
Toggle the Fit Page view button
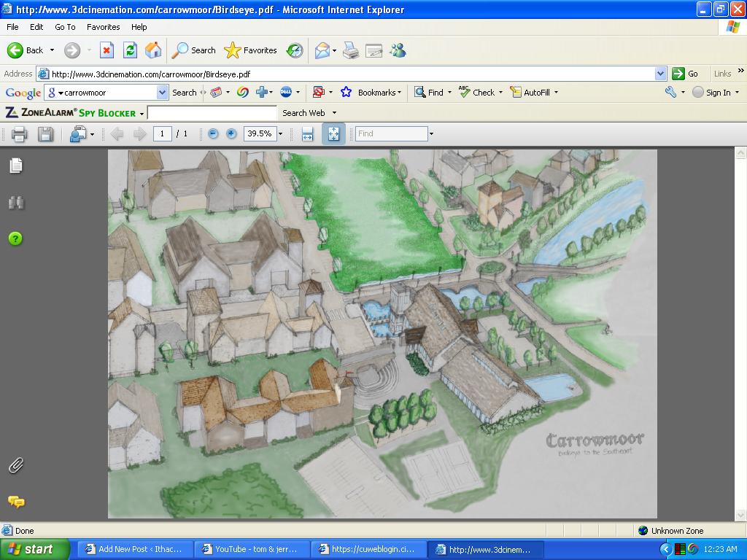[333, 133]
